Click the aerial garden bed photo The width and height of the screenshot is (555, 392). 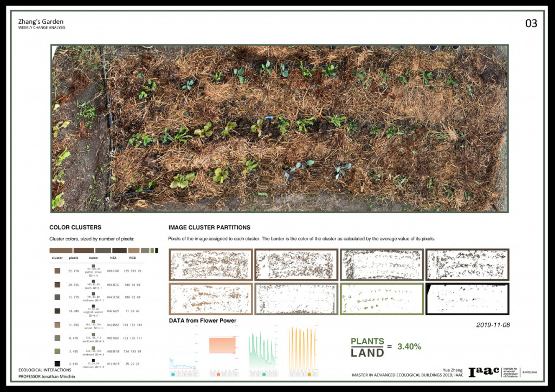(x=280, y=128)
